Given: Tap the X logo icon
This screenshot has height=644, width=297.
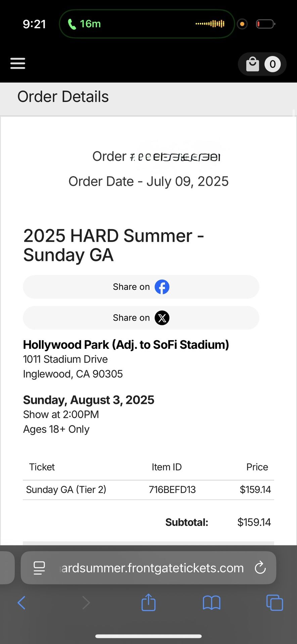Looking at the screenshot, I should [162, 318].
